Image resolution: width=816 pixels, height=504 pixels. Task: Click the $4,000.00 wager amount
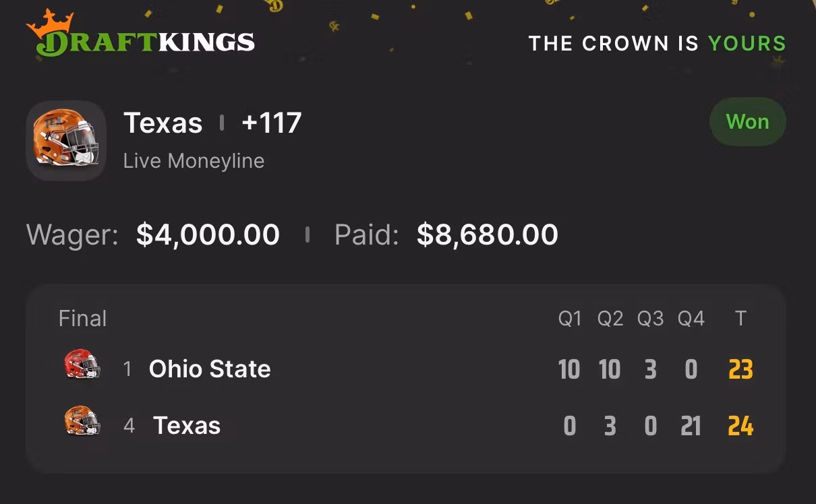208,234
